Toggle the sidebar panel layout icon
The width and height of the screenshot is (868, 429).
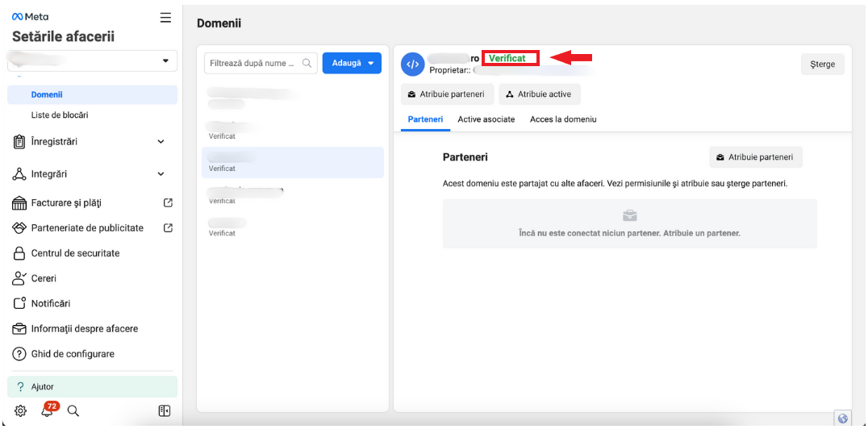pyautogui.click(x=165, y=410)
